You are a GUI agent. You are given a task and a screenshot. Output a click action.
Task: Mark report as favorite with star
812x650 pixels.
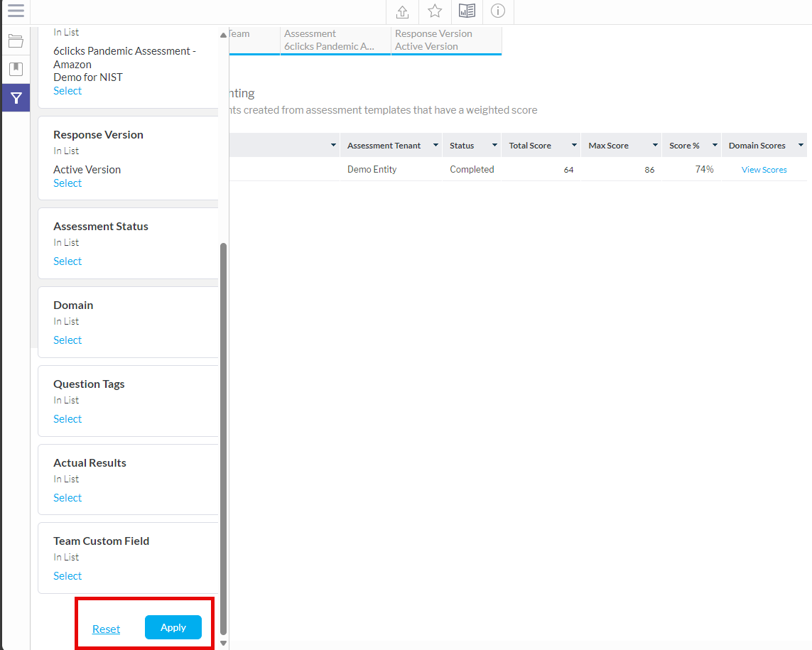click(435, 11)
